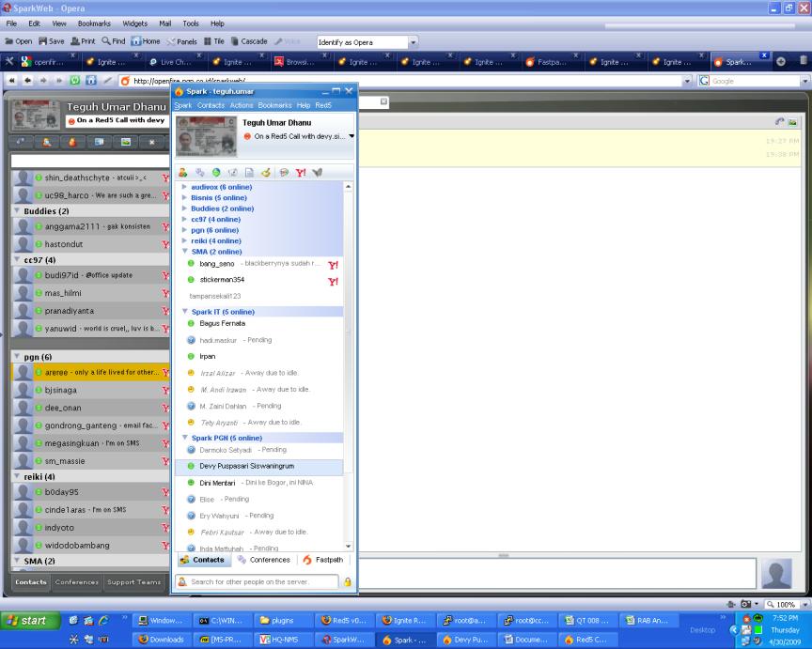Select the Live Ch... browser tab
This screenshot has height=649, width=812.
[175, 62]
